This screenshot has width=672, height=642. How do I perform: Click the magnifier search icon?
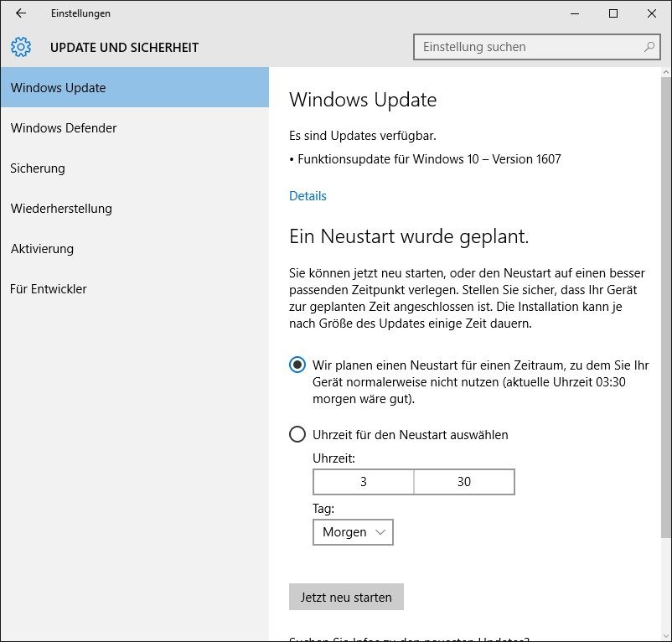(x=649, y=47)
